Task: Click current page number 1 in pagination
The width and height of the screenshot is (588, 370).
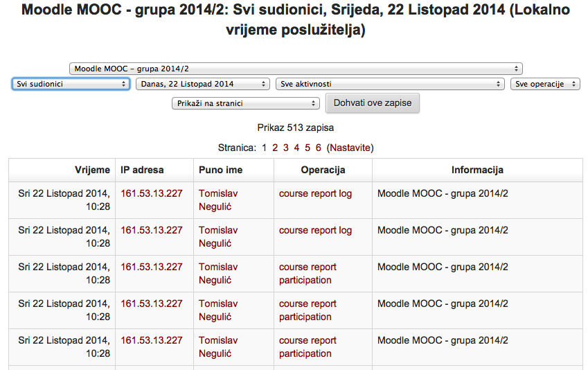Action: (x=264, y=148)
